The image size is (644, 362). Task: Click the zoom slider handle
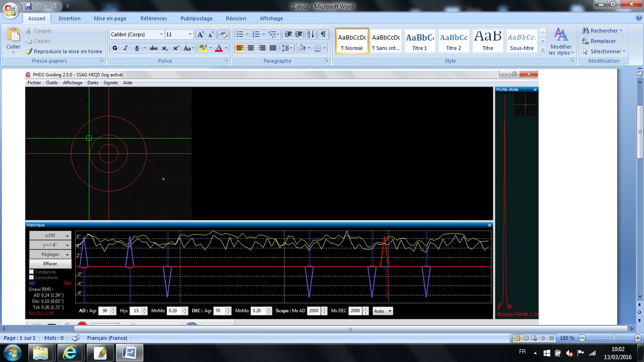[613, 338]
